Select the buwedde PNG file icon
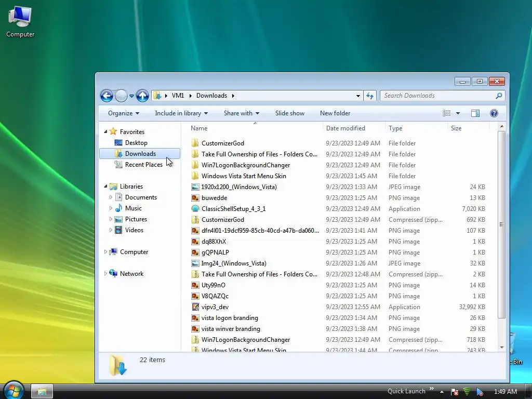The height and width of the screenshot is (399, 532). [x=195, y=198]
